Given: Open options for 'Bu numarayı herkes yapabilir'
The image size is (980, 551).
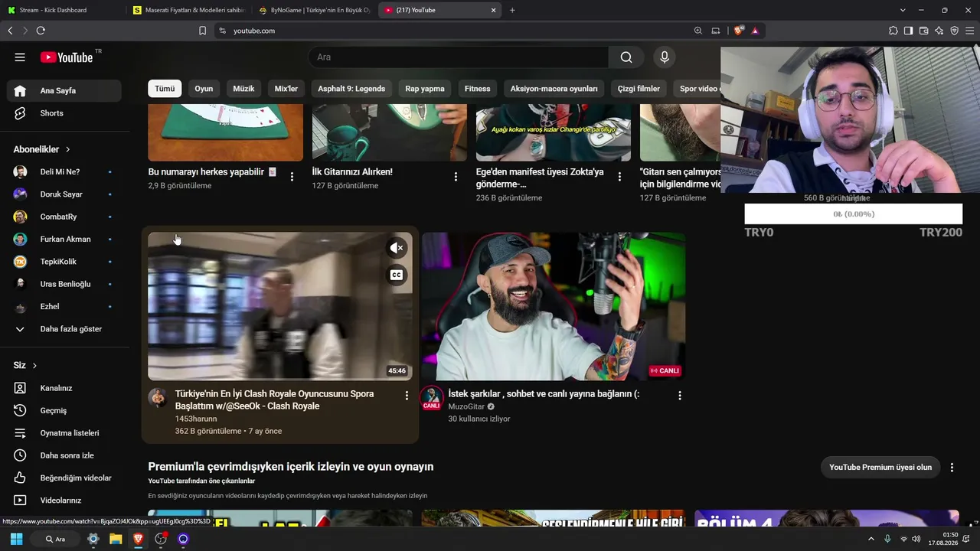Looking at the screenshot, I should [x=292, y=177].
